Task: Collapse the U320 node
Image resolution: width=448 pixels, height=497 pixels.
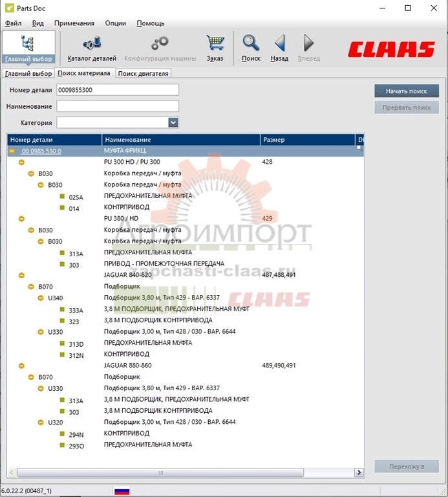Action: [x=41, y=422]
